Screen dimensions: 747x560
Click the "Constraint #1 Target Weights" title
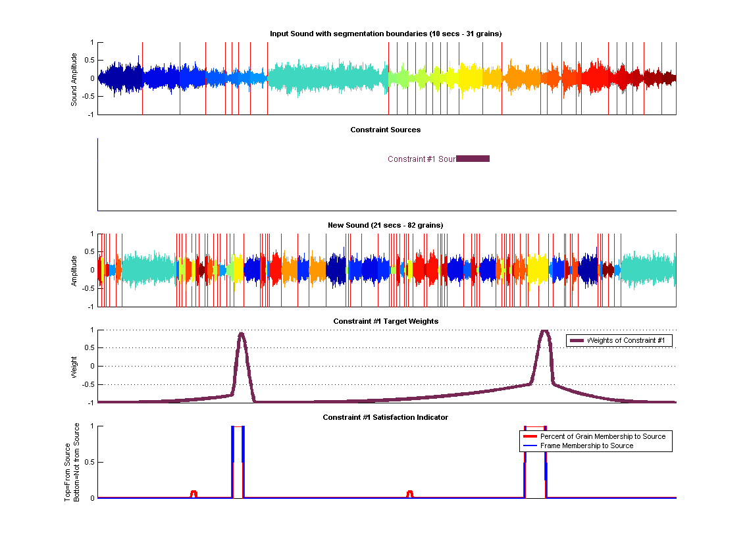[x=386, y=321]
